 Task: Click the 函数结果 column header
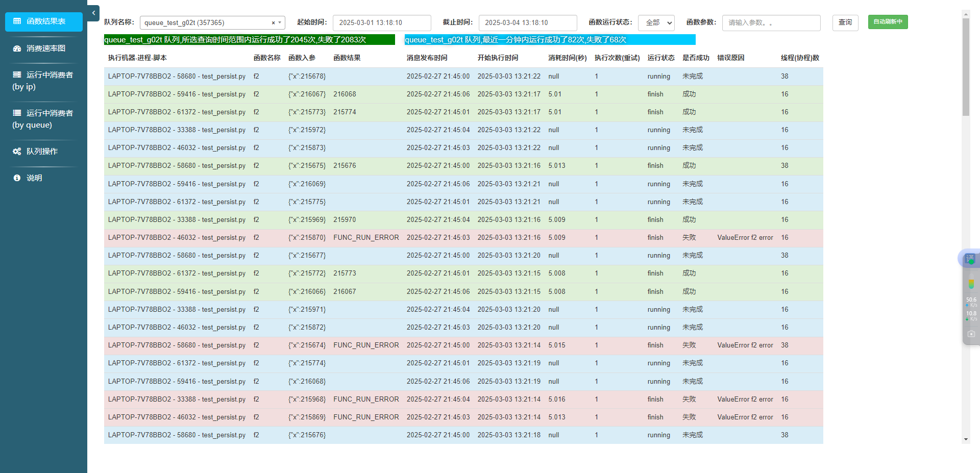347,58
